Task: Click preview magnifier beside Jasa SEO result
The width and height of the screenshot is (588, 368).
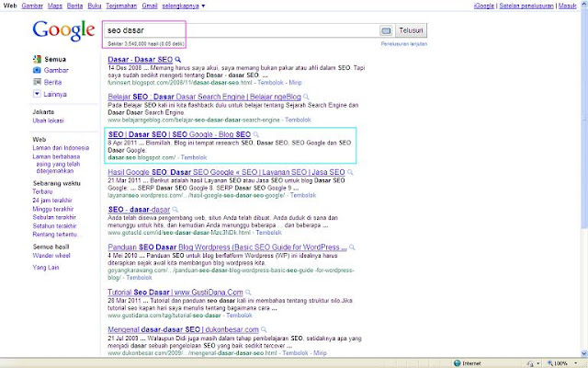Action: point(350,172)
